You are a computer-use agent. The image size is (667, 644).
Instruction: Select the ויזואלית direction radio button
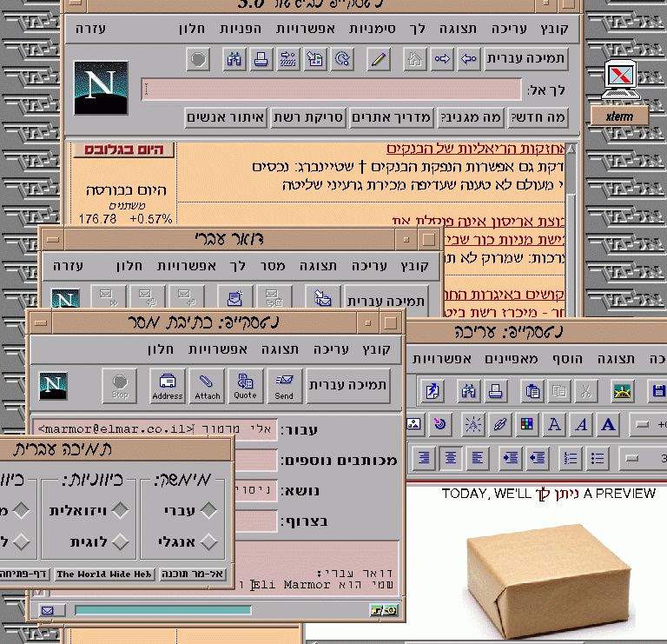[120, 510]
